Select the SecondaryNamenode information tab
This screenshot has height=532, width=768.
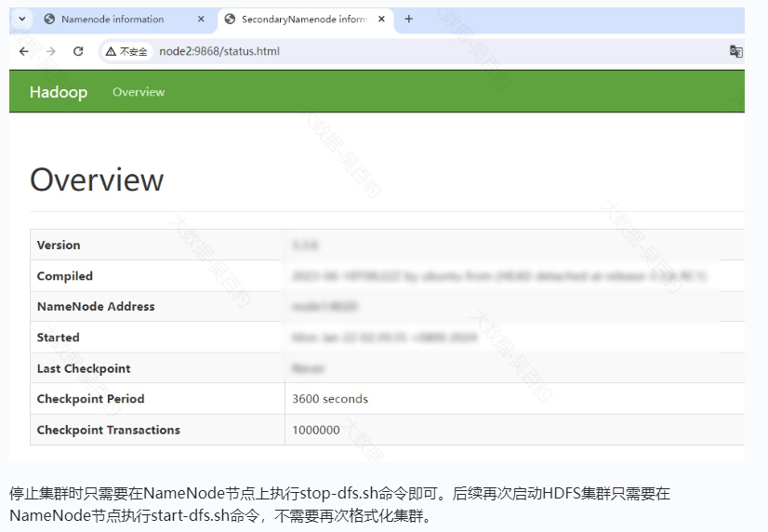click(304, 20)
